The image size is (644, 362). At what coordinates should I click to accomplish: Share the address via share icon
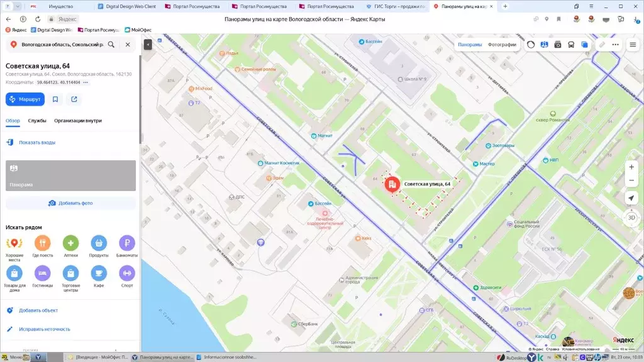pyautogui.click(x=74, y=99)
